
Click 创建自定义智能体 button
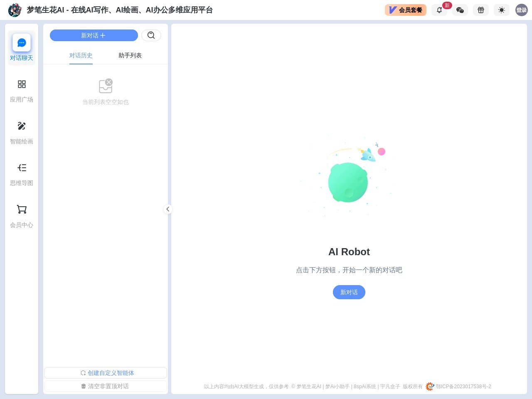click(x=106, y=373)
